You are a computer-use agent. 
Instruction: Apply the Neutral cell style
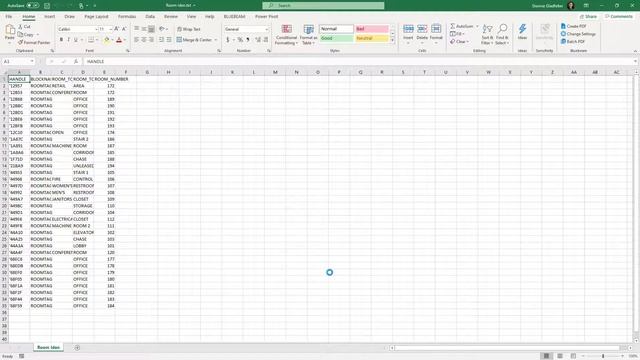coord(372,38)
